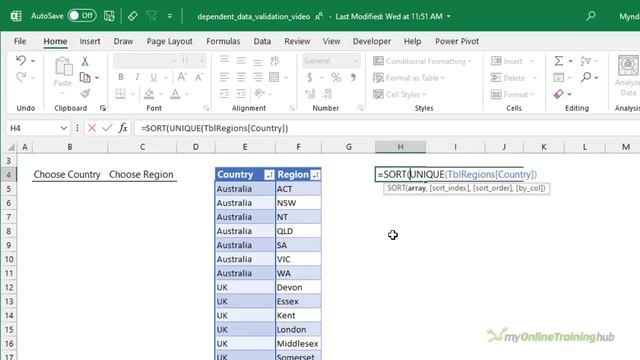This screenshot has width=640, height=360.
Task: Click the Cancel formula X button
Action: (x=92, y=128)
